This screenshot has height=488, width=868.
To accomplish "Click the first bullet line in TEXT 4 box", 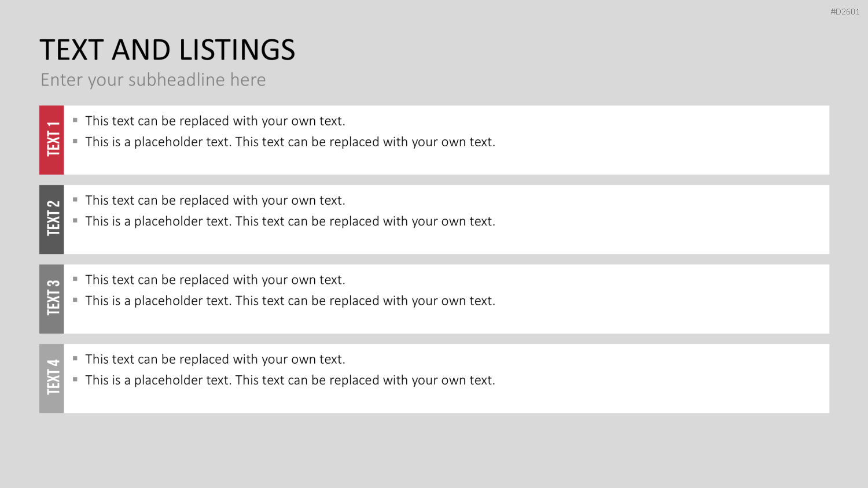I will 215,359.
